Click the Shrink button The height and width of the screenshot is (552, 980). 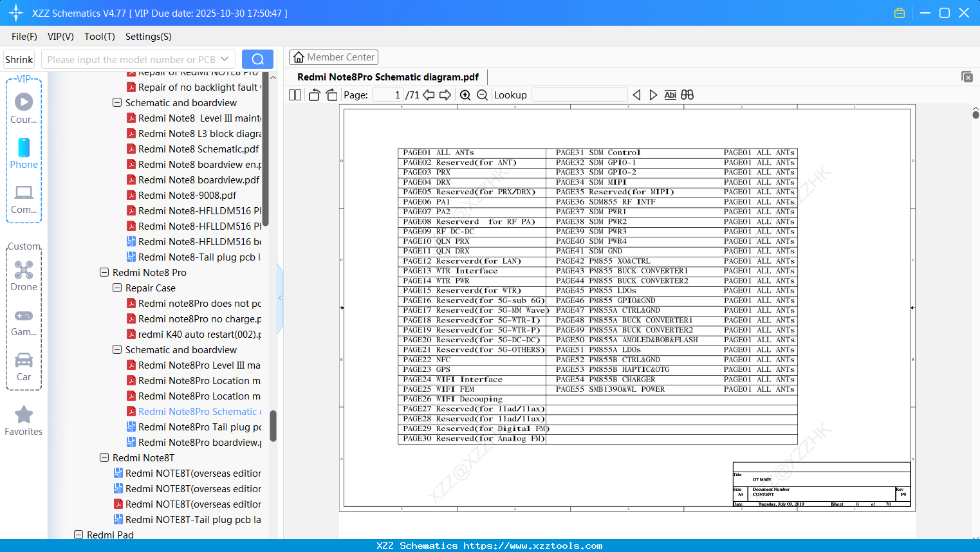(x=19, y=59)
